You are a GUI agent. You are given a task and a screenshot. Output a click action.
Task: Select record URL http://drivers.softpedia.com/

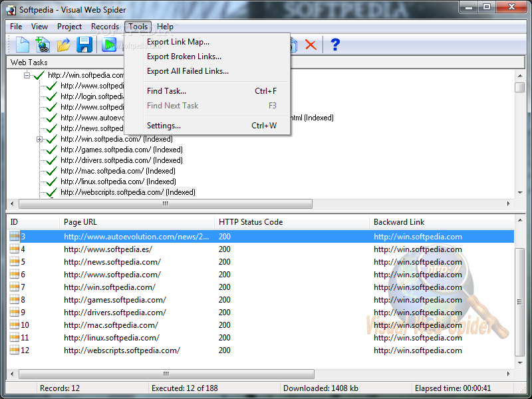click(x=115, y=313)
